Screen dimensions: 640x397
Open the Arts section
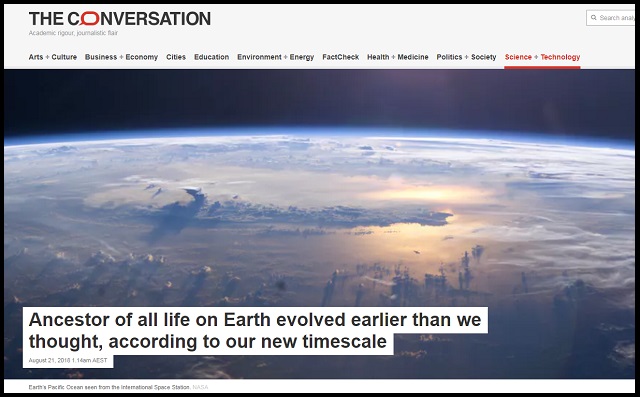tap(36, 57)
